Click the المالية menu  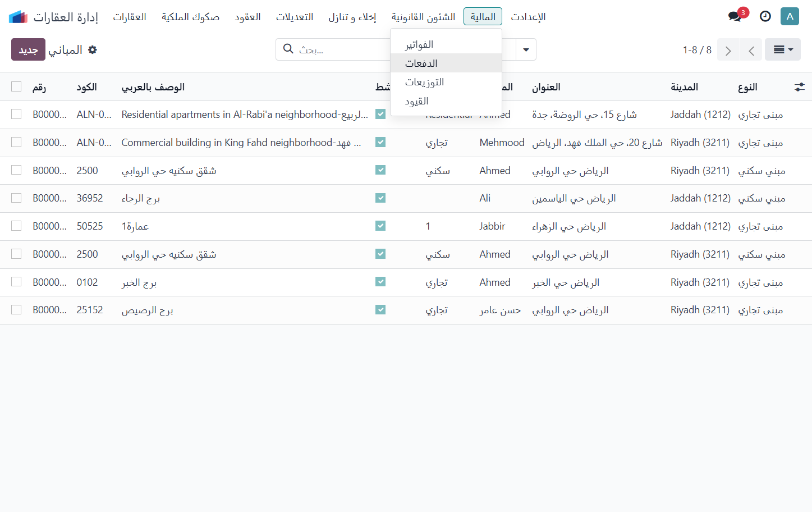click(483, 17)
